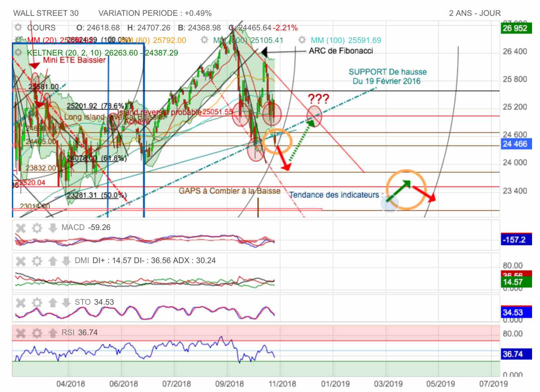This screenshot has height=392, width=540.
Task: Open MACD indicator settings gear
Action: (37, 228)
